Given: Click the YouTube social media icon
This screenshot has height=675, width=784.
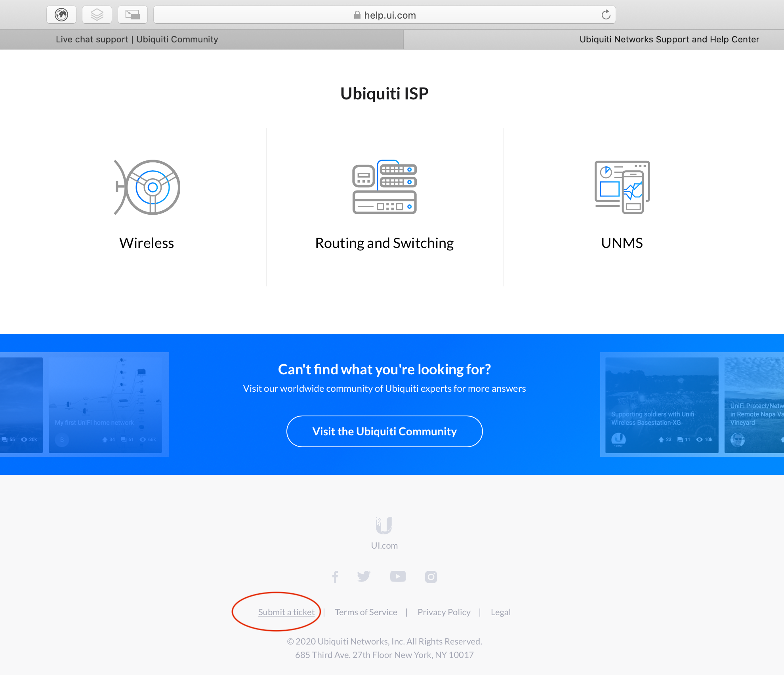Looking at the screenshot, I should [399, 576].
